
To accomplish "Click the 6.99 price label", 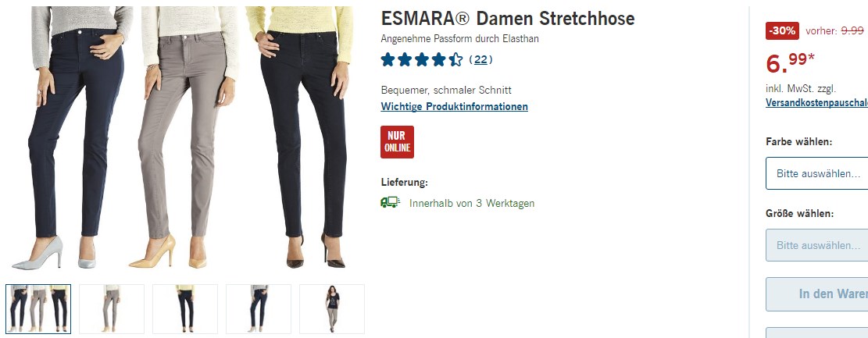I will (790, 62).
